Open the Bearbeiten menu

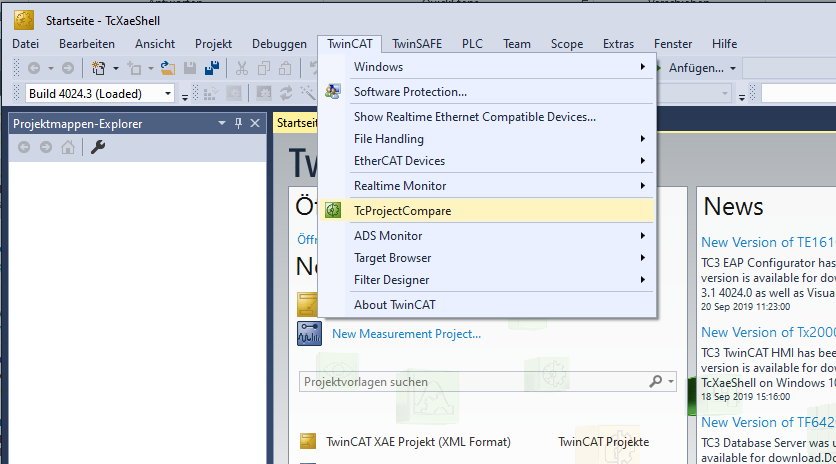point(87,44)
